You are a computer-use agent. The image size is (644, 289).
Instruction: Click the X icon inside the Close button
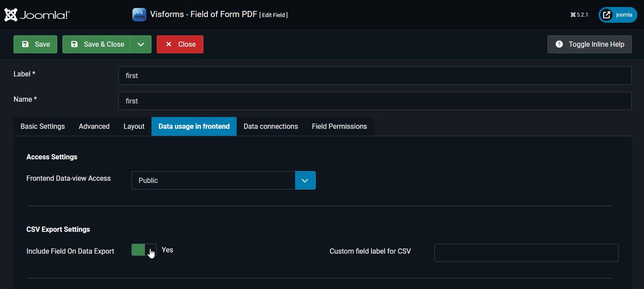point(169,44)
